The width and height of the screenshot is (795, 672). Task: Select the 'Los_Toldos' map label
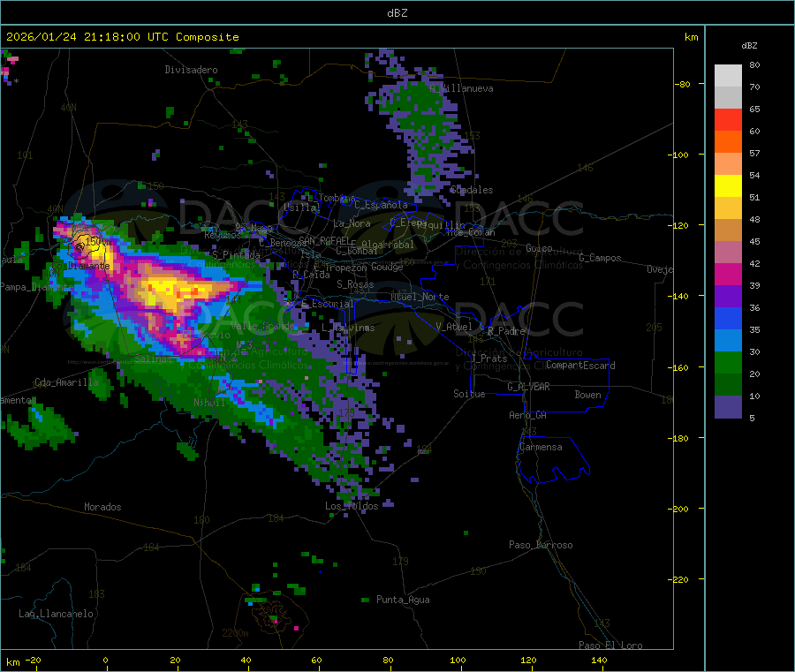(x=352, y=506)
